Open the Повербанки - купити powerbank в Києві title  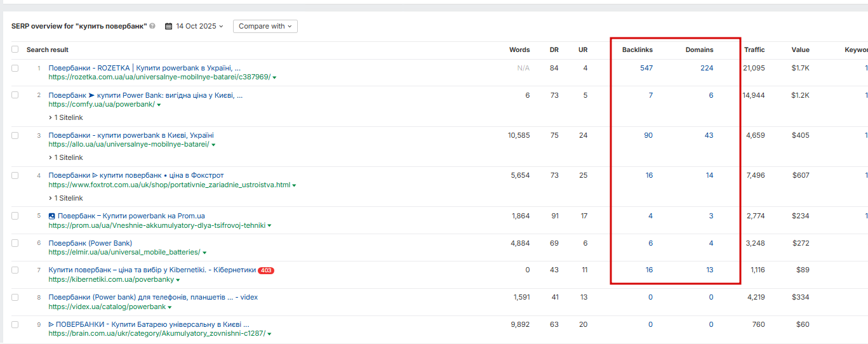pos(131,135)
